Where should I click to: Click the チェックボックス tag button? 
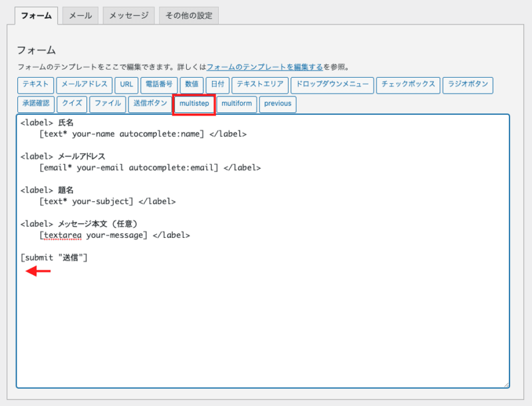tap(408, 84)
